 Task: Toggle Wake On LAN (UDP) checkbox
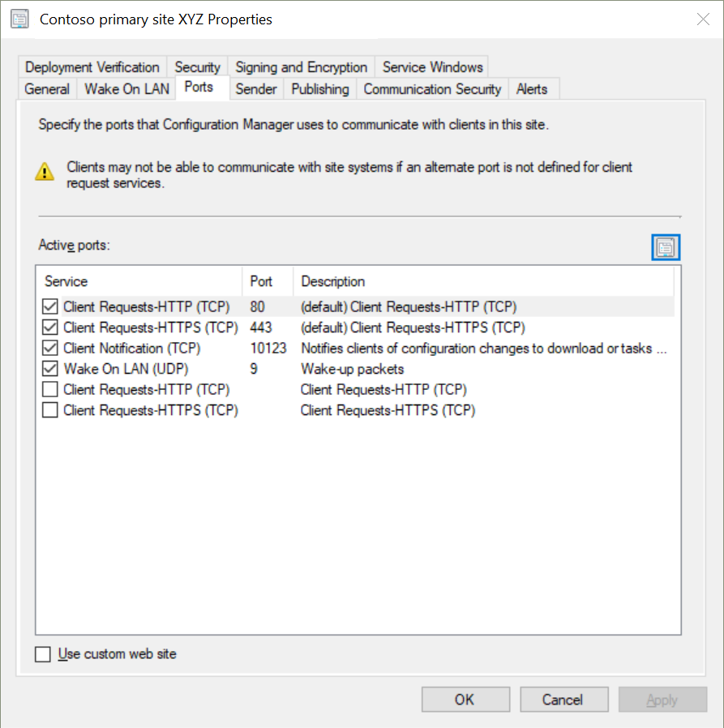(x=50, y=369)
